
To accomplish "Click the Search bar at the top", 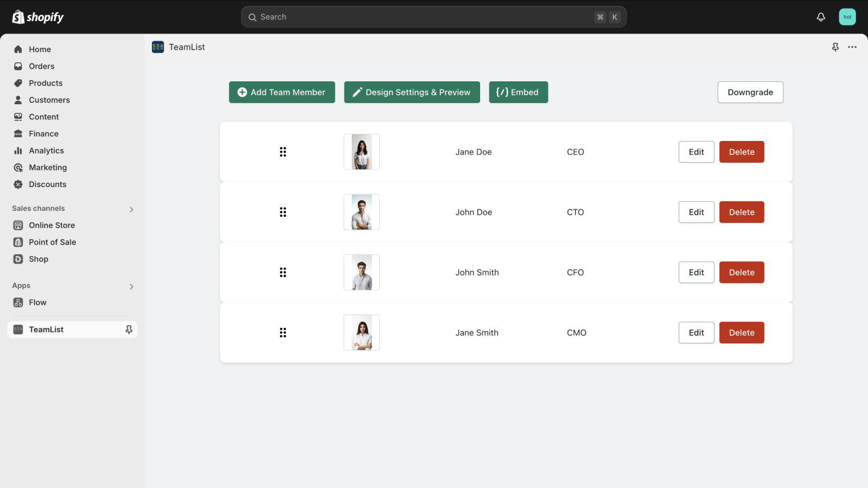I will pos(433,17).
